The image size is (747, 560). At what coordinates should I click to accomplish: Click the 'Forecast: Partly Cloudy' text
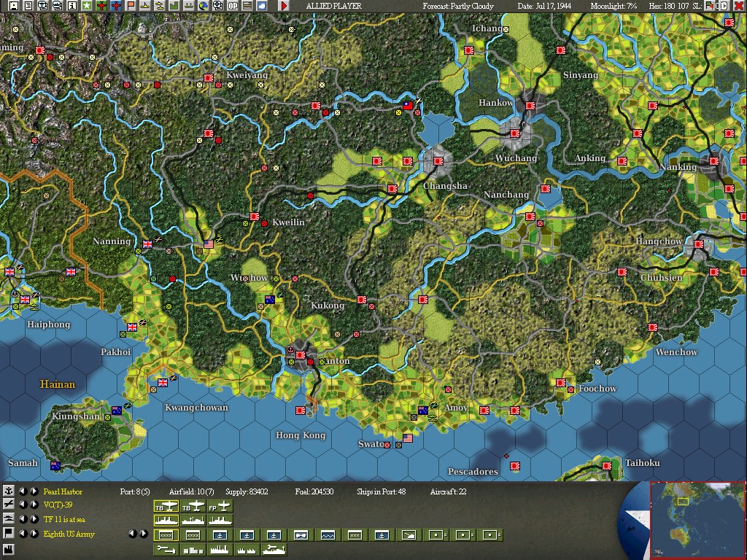[458, 6]
